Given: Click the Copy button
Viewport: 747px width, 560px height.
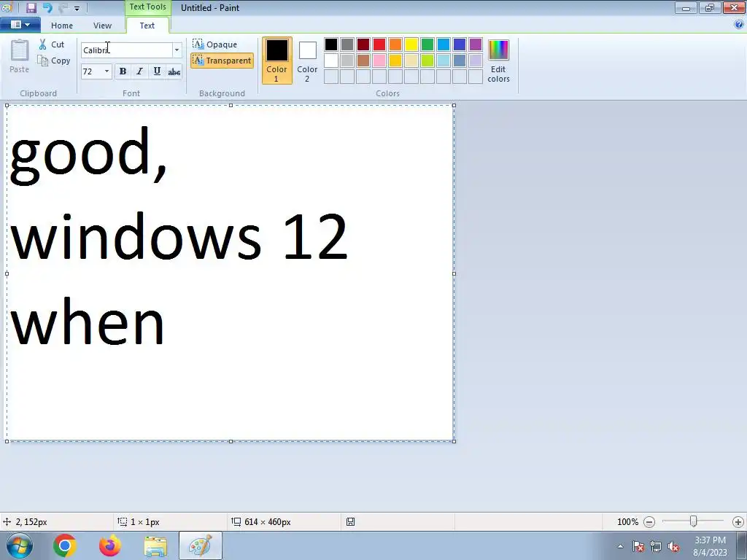Looking at the screenshot, I should (x=54, y=61).
